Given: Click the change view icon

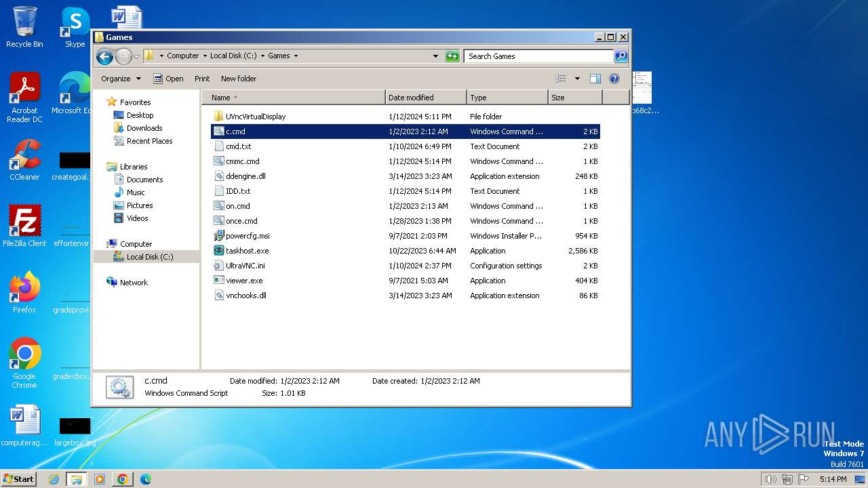Looking at the screenshot, I should (561, 79).
